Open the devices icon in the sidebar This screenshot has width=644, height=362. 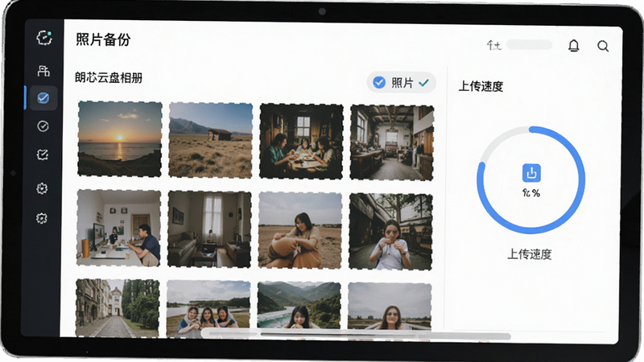tap(43, 71)
